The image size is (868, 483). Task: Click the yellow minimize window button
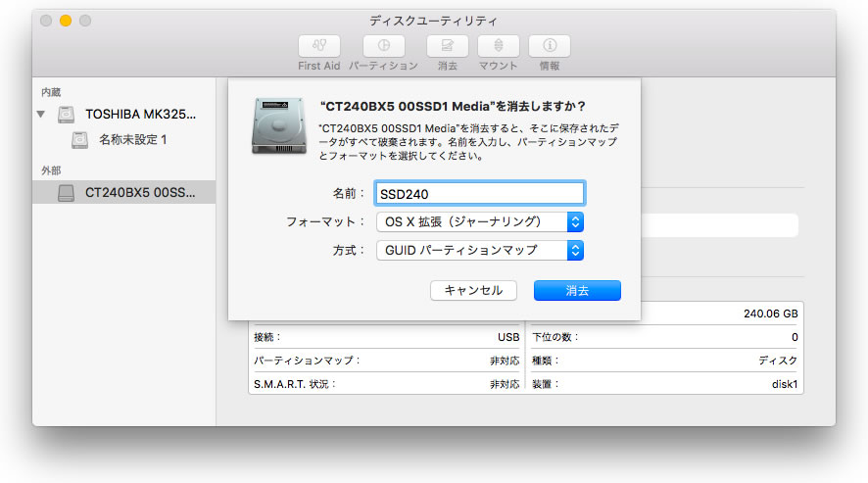coord(66,21)
